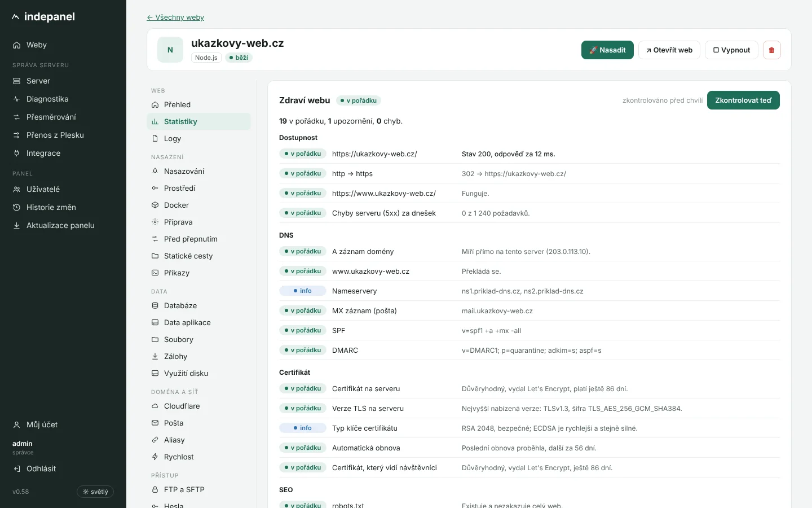This screenshot has height=508, width=812.
Task: Follow the Všechny weby back link
Action: point(175,17)
